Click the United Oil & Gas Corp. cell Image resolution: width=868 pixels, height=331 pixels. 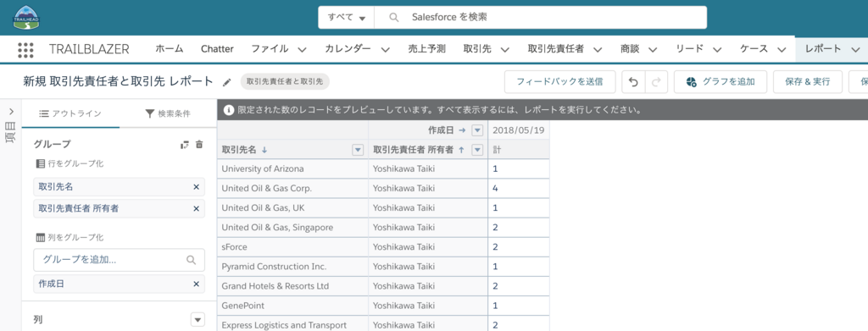point(292,188)
